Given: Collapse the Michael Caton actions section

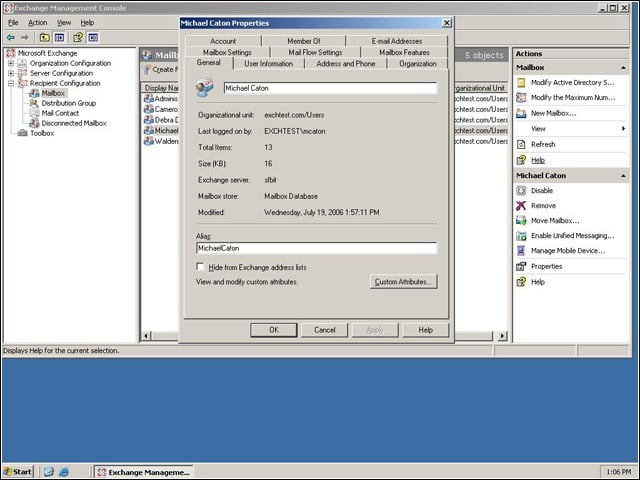Looking at the screenshot, I should pos(623,176).
